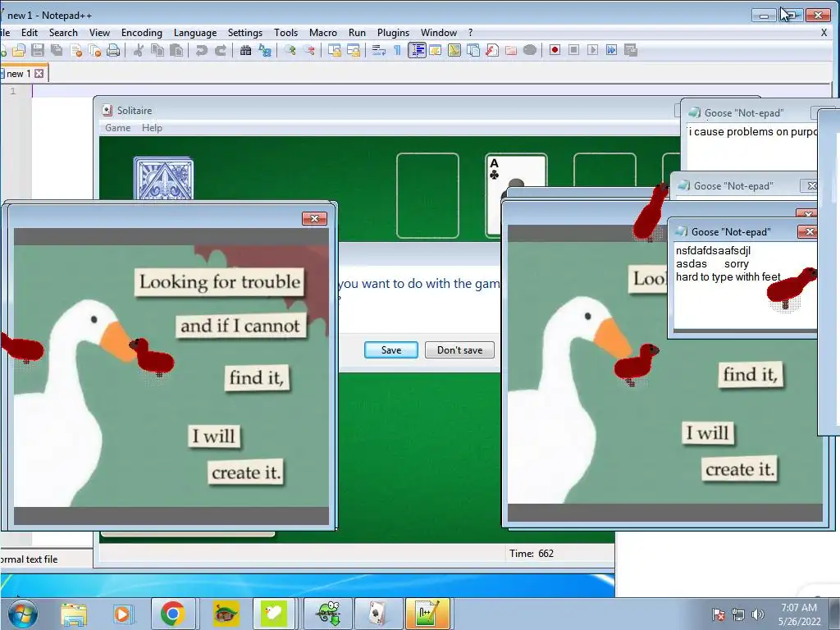Open the Help menu in Solitaire

click(152, 127)
